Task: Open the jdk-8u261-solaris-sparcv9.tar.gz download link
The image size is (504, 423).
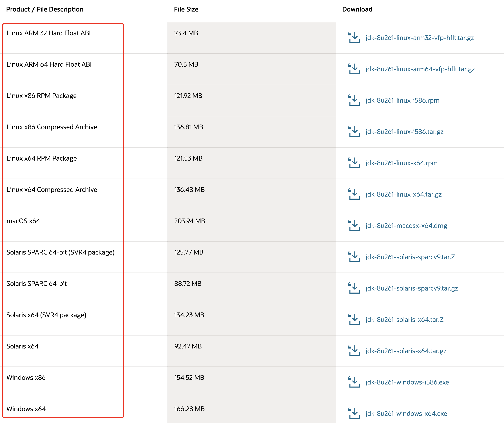Action: (411, 288)
